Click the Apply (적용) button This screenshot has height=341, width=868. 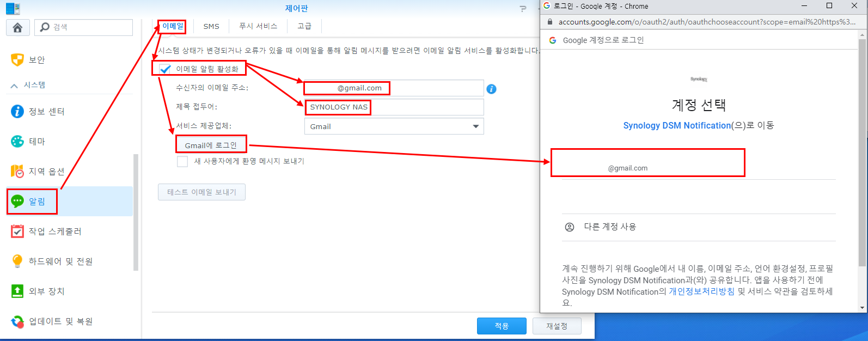502,326
